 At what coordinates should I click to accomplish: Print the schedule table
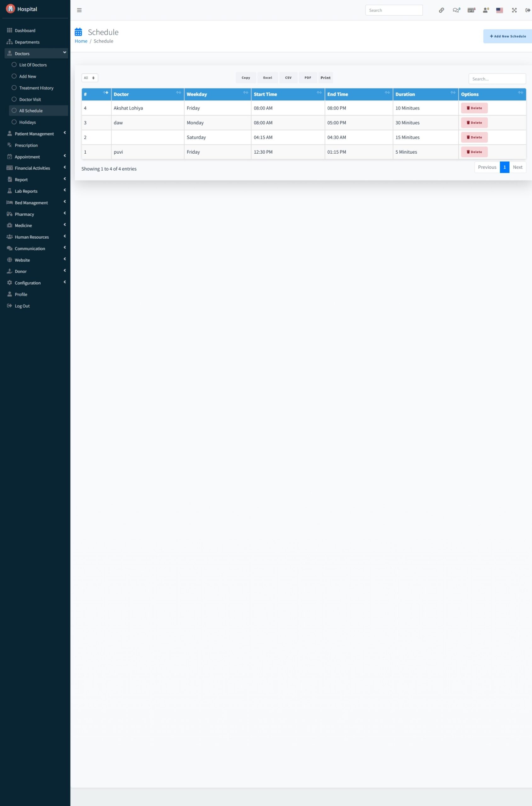click(325, 78)
